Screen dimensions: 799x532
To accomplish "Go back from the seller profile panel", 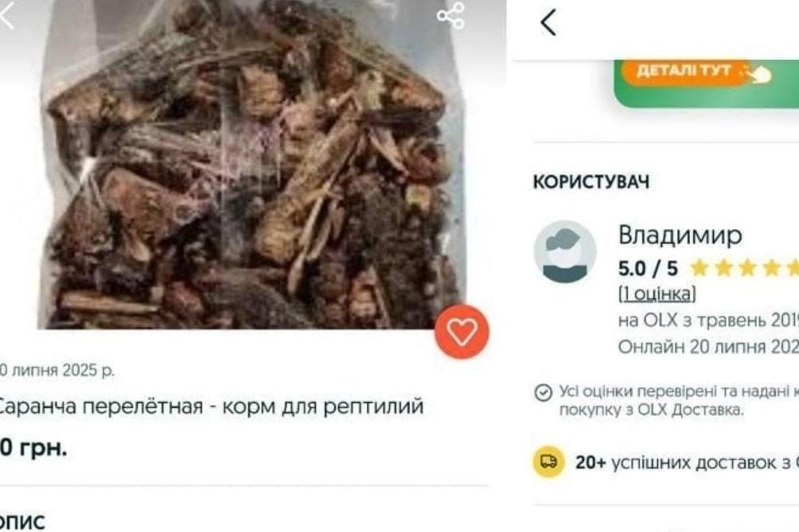I will point(548,22).
